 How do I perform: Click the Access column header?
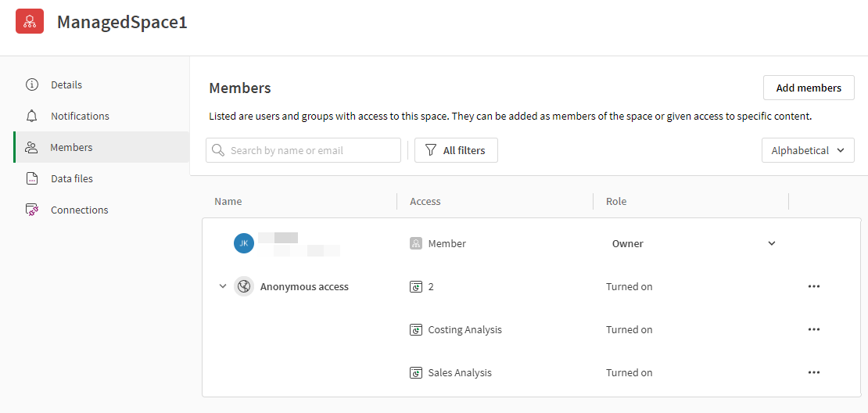[x=425, y=202]
